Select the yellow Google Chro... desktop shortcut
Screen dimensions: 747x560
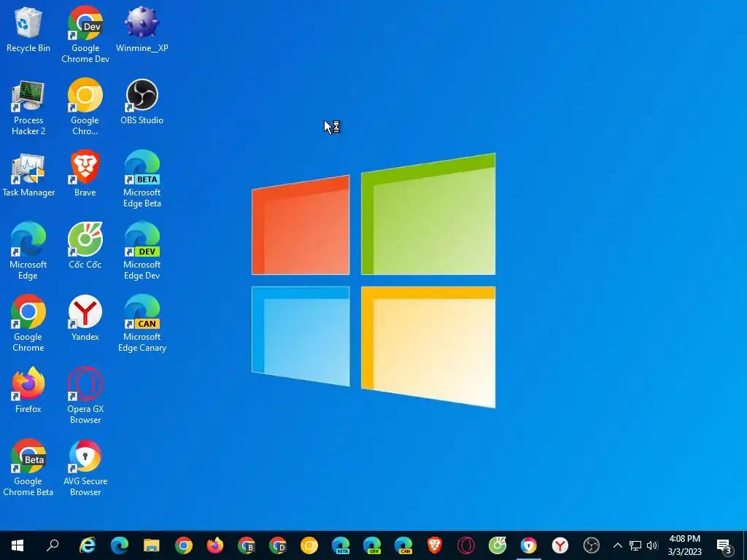coord(85,108)
